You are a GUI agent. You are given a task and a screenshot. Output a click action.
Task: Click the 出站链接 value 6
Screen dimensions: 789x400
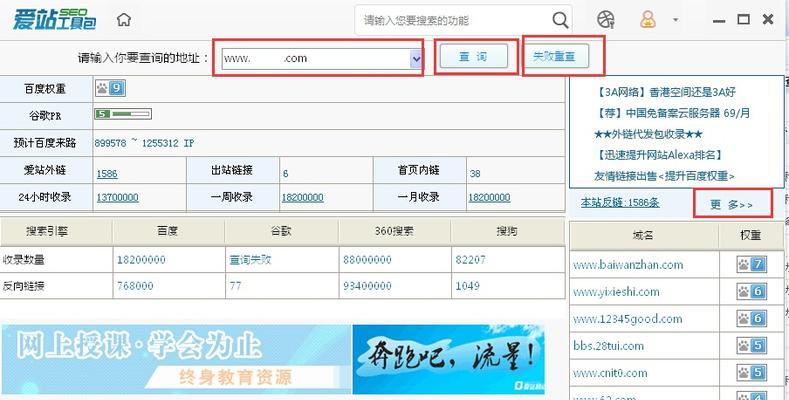tap(285, 174)
